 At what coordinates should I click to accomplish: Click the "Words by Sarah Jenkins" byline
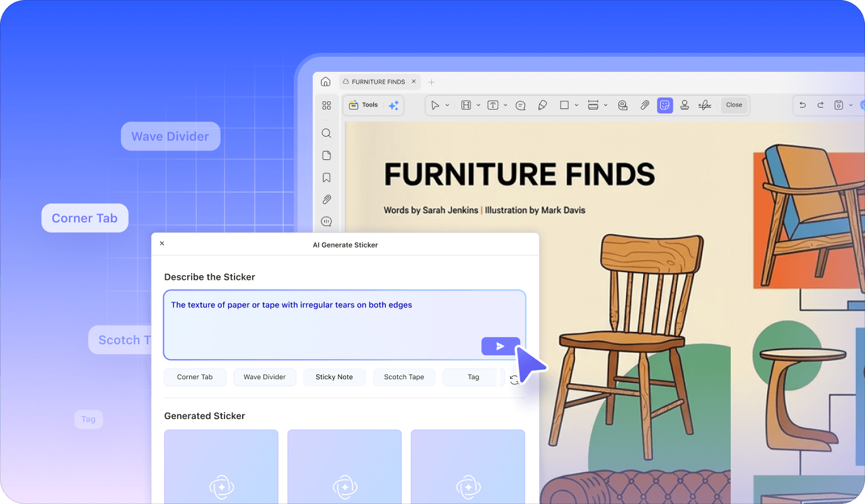coord(431,210)
